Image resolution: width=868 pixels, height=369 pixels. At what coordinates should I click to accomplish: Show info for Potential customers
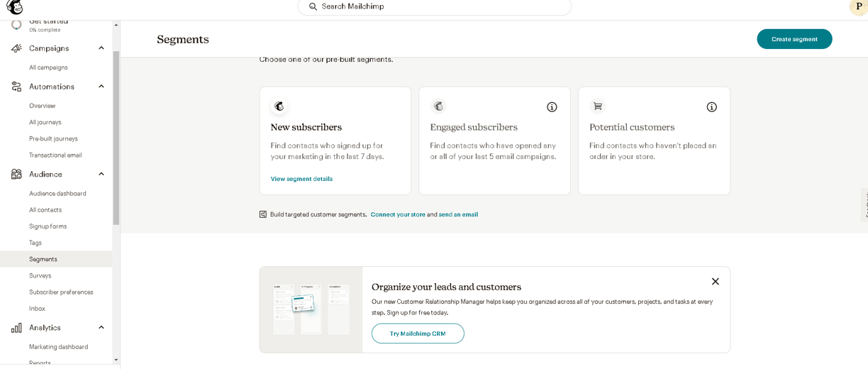click(x=711, y=107)
